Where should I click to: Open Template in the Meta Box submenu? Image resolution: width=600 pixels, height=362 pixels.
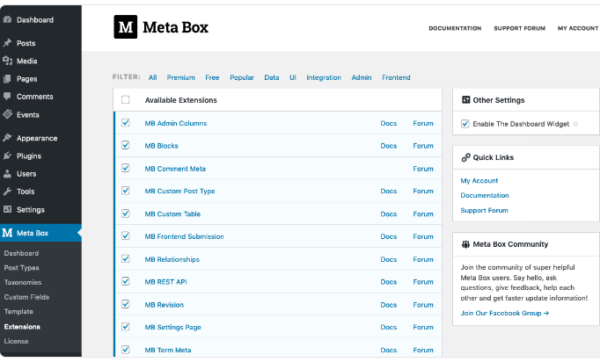pos(19,311)
